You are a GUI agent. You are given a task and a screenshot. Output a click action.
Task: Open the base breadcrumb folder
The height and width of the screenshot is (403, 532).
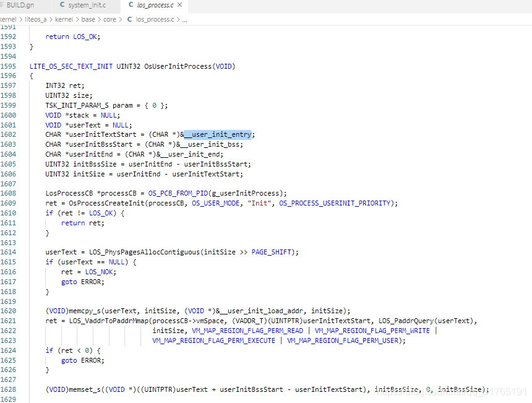[x=88, y=19]
